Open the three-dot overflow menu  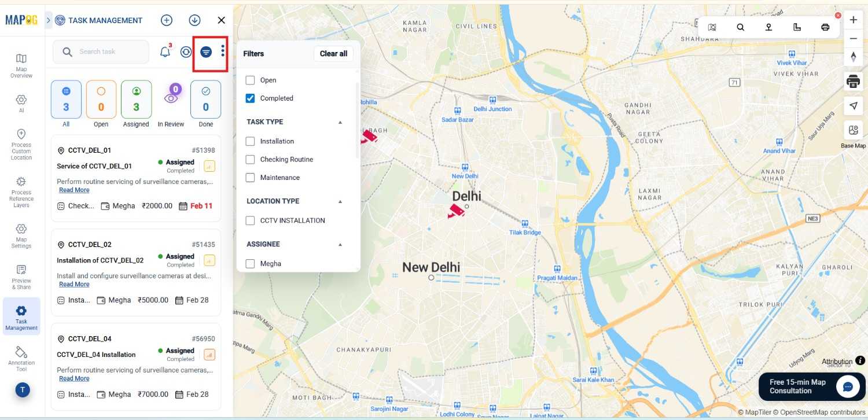tap(223, 51)
